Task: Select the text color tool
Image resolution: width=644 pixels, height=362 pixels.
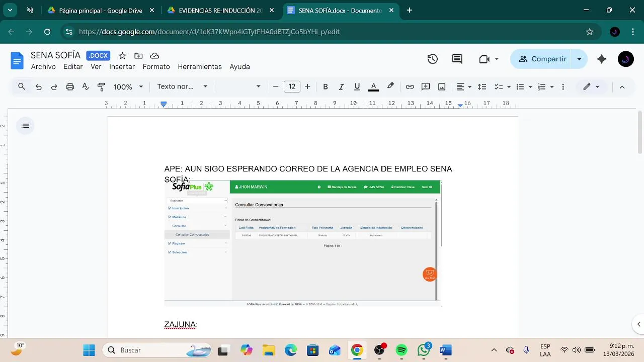Action: [373, 87]
